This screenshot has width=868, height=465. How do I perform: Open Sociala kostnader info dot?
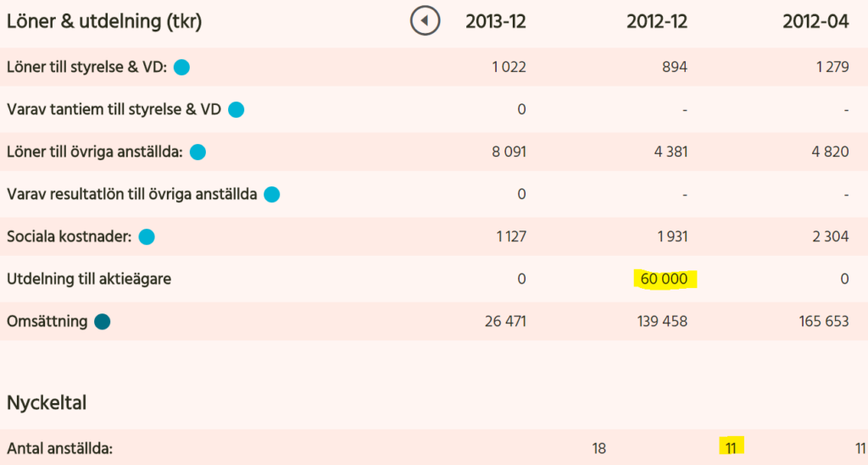click(x=147, y=236)
